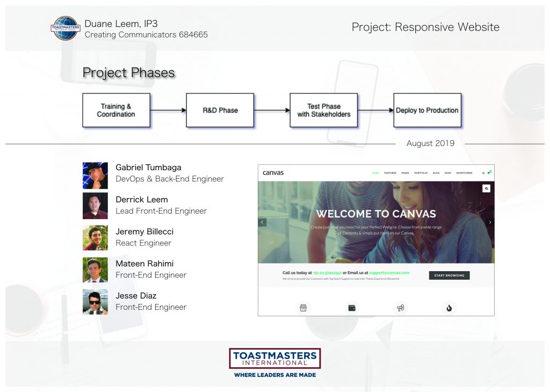Click the support@canvas.com email link
The height and width of the screenshot is (392, 550).
389,273
